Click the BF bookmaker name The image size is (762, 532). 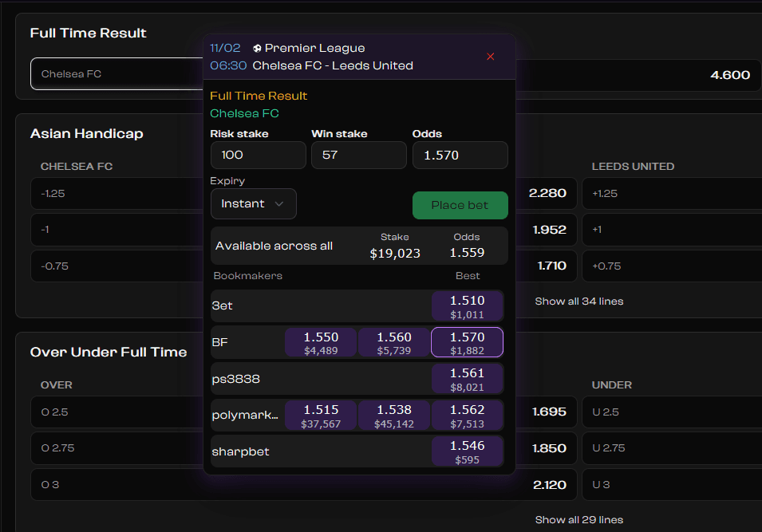[x=219, y=342]
